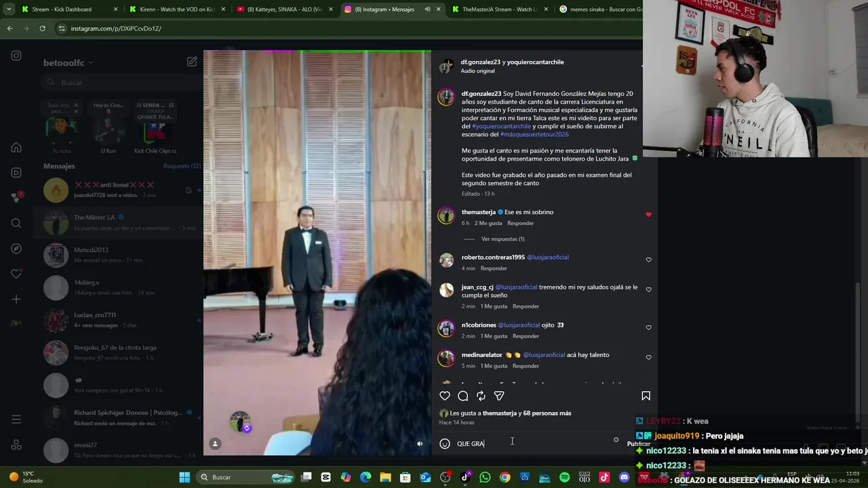The height and width of the screenshot is (488, 868).
Task: Open the comment bubble icon under the post
Action: (x=463, y=396)
